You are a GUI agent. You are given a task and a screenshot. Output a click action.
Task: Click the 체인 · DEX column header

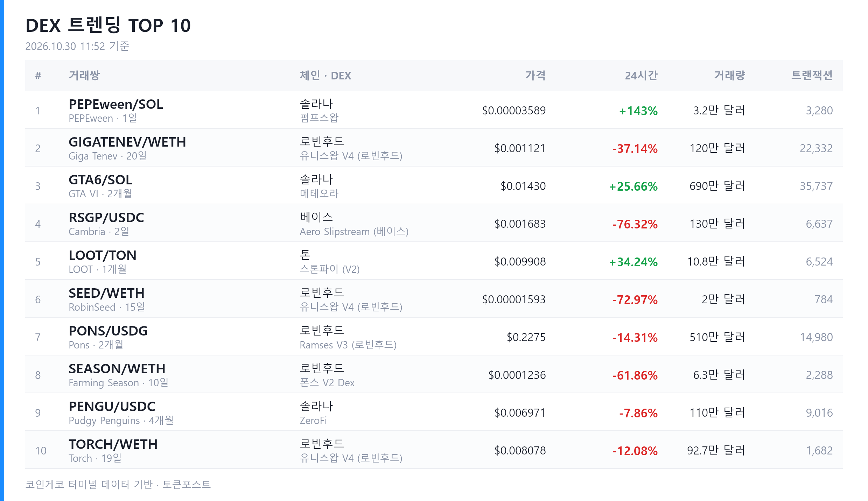pyautogui.click(x=325, y=75)
